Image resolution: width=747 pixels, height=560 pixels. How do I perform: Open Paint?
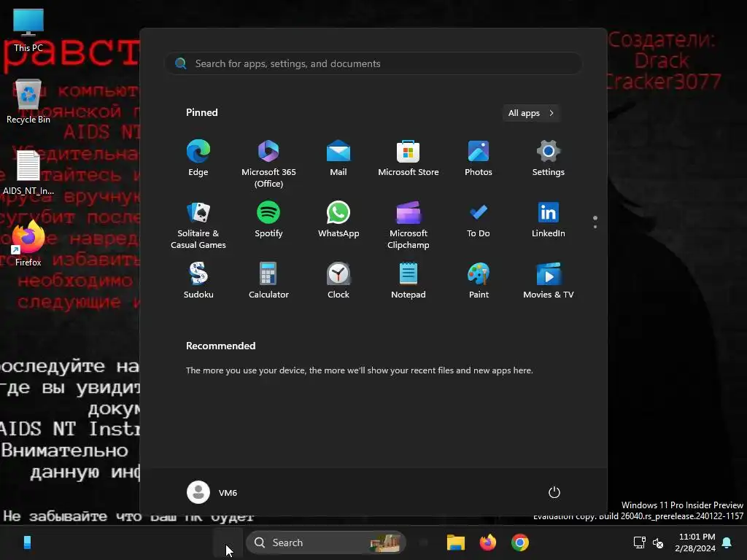pyautogui.click(x=479, y=281)
